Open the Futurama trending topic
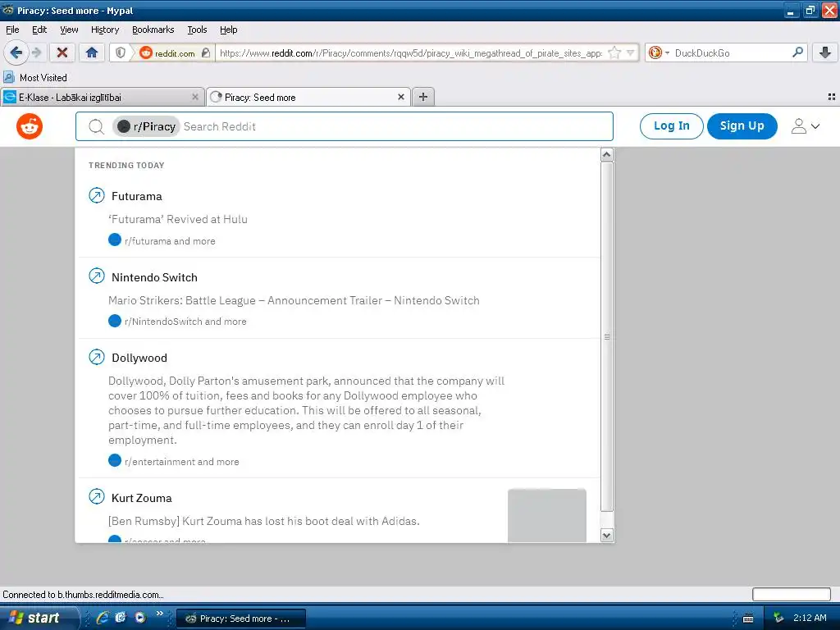The height and width of the screenshot is (630, 840). pos(137,196)
